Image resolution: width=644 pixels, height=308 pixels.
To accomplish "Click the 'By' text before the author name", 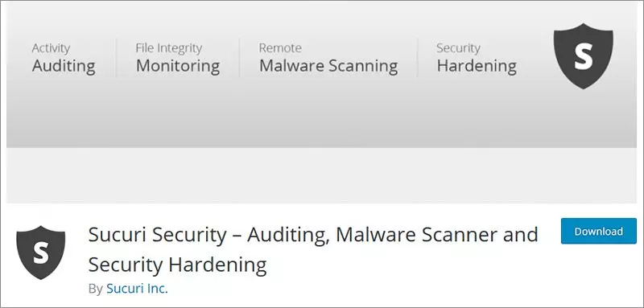I will [95, 289].
